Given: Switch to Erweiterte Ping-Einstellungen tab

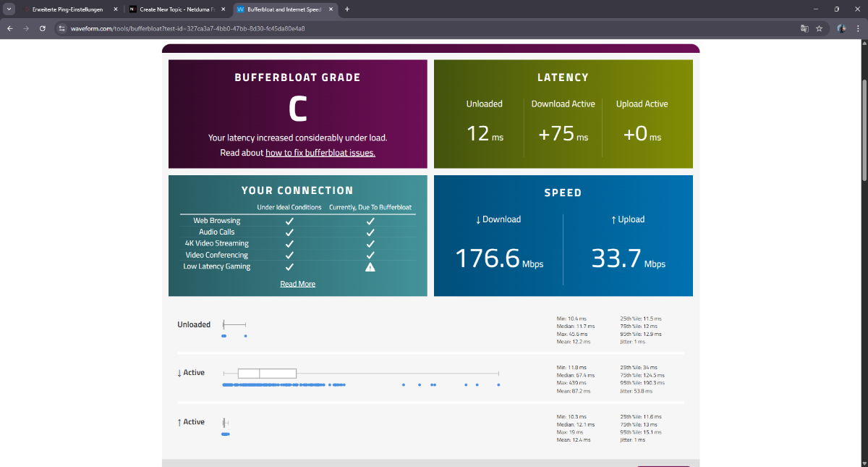Looking at the screenshot, I should pos(67,9).
